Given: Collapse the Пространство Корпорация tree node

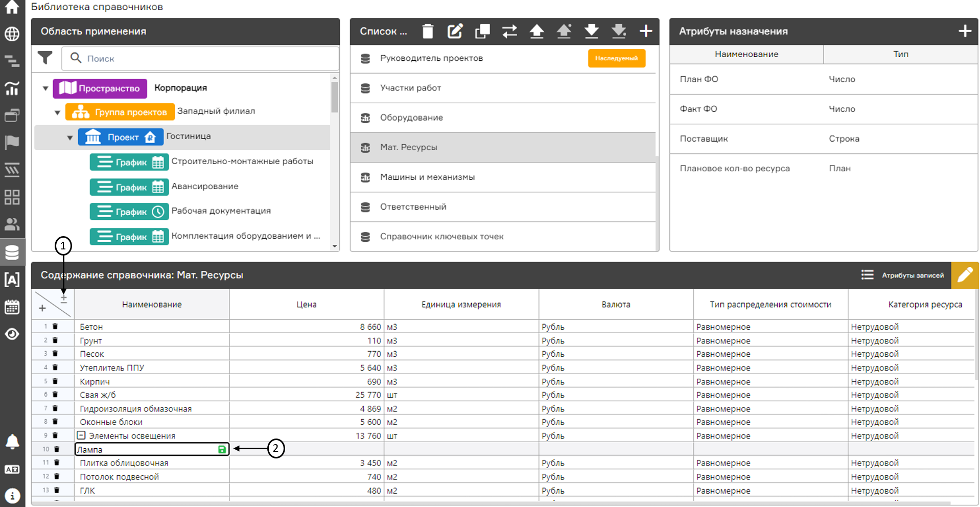Looking at the screenshot, I should pyautogui.click(x=45, y=88).
